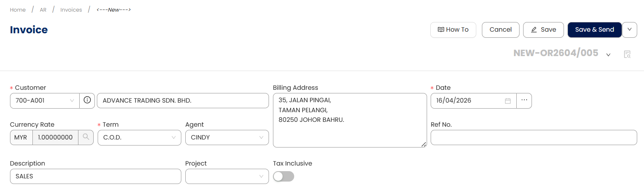
Task: Expand the Save & Send options arrow
Action: [630, 30]
